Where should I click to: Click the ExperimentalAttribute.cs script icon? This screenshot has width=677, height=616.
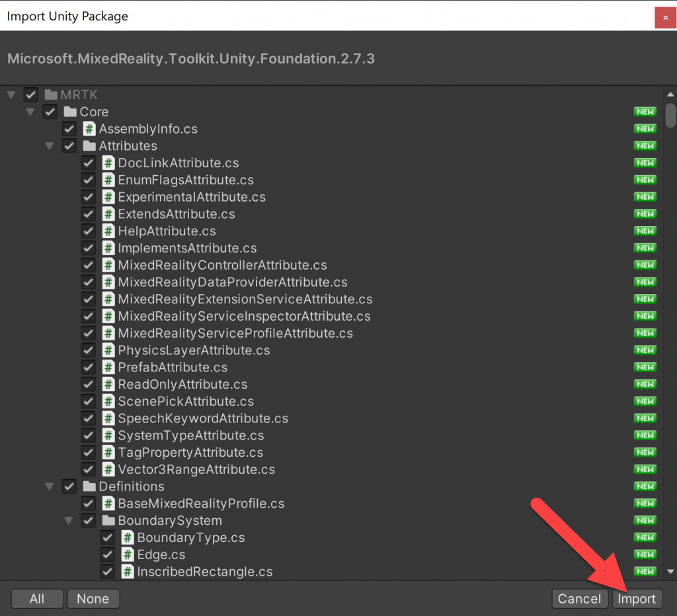pos(108,197)
